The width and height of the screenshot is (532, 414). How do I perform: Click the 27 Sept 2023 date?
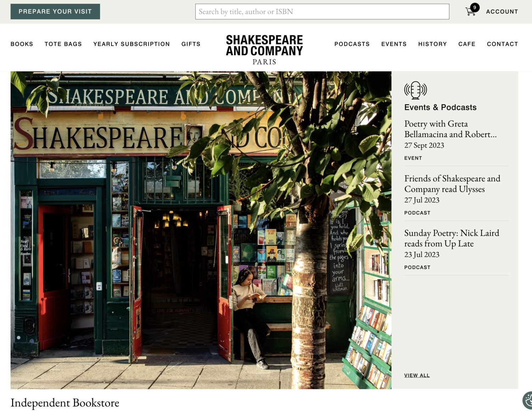(424, 145)
